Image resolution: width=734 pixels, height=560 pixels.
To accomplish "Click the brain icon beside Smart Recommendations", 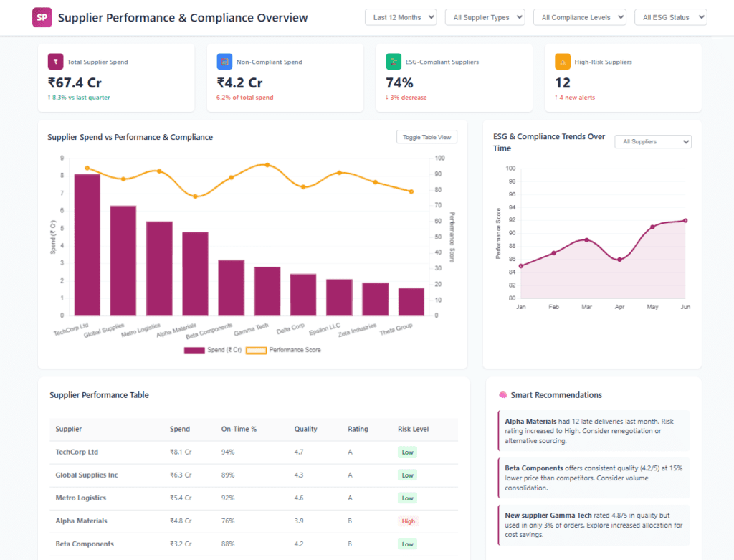I will [502, 394].
